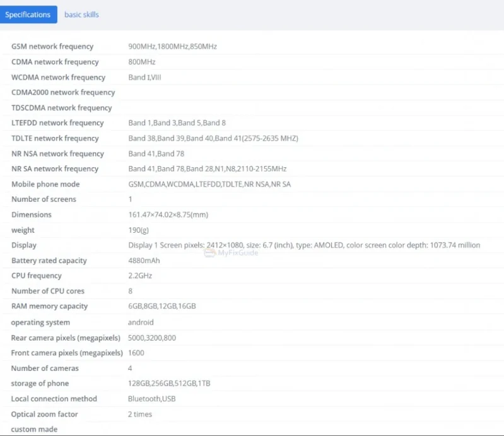Select the NR SA network frequency row
504x436 pixels.
click(252, 169)
